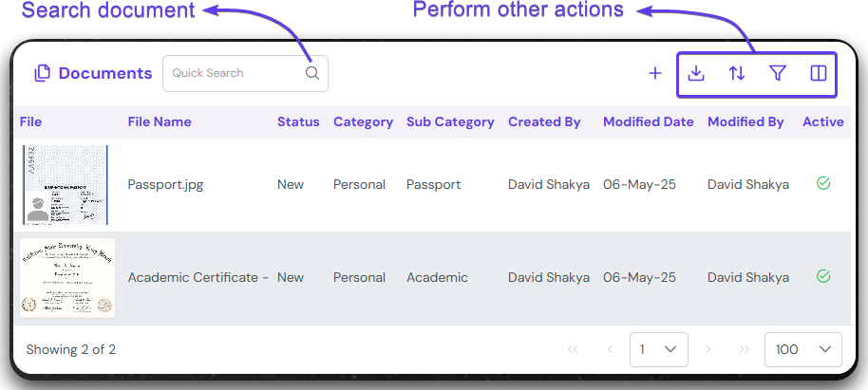The width and height of the screenshot is (868, 390).
Task: Open the filter funnel icon
Action: (x=778, y=73)
